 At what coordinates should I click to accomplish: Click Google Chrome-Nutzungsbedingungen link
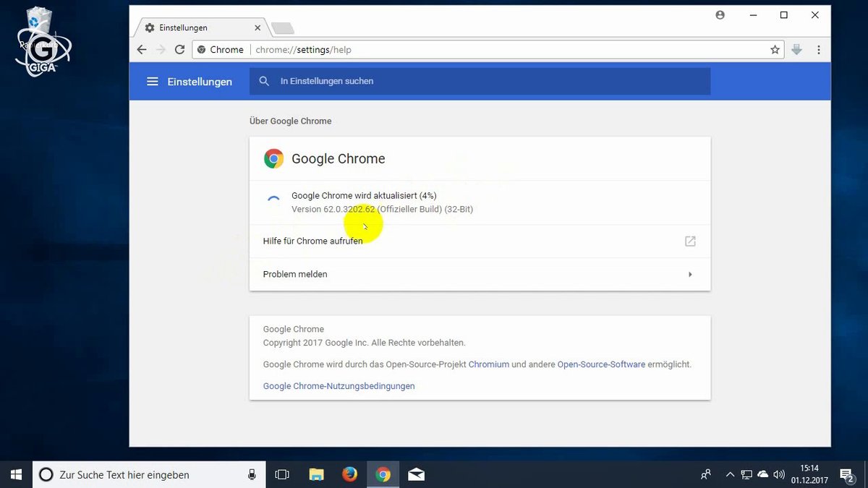(339, 386)
